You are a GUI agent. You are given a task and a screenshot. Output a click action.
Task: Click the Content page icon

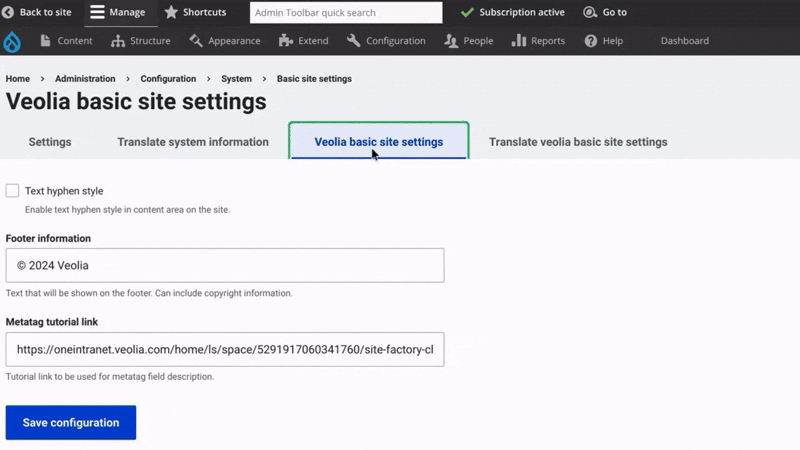point(45,41)
